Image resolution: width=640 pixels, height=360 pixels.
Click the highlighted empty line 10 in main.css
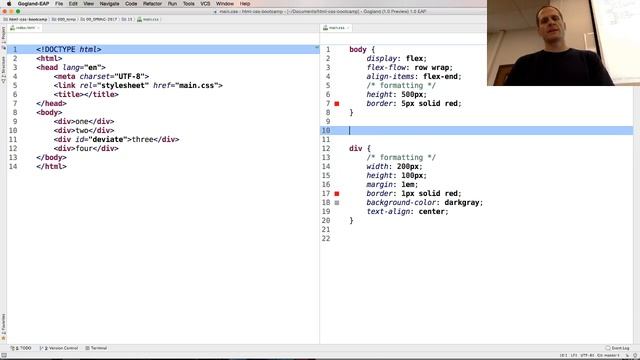476,131
